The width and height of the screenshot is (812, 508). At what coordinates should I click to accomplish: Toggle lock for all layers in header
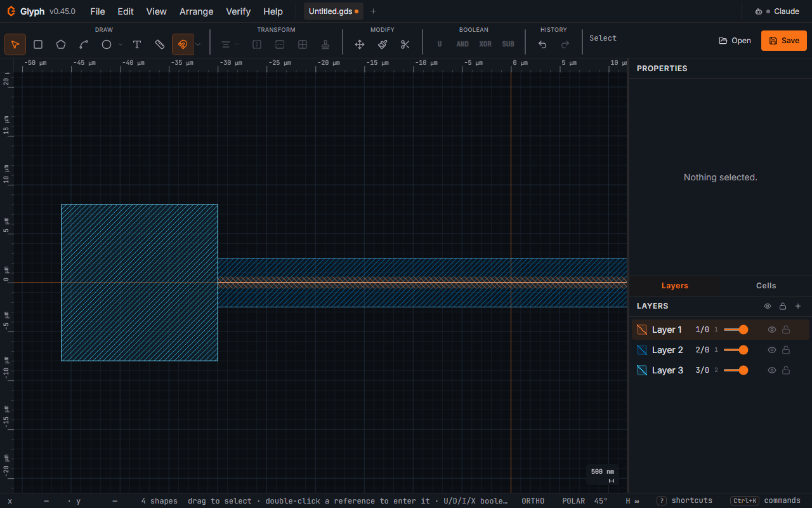point(783,306)
